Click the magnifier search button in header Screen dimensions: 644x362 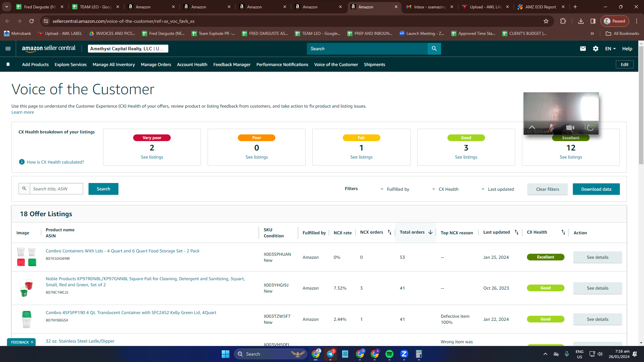[x=434, y=49]
